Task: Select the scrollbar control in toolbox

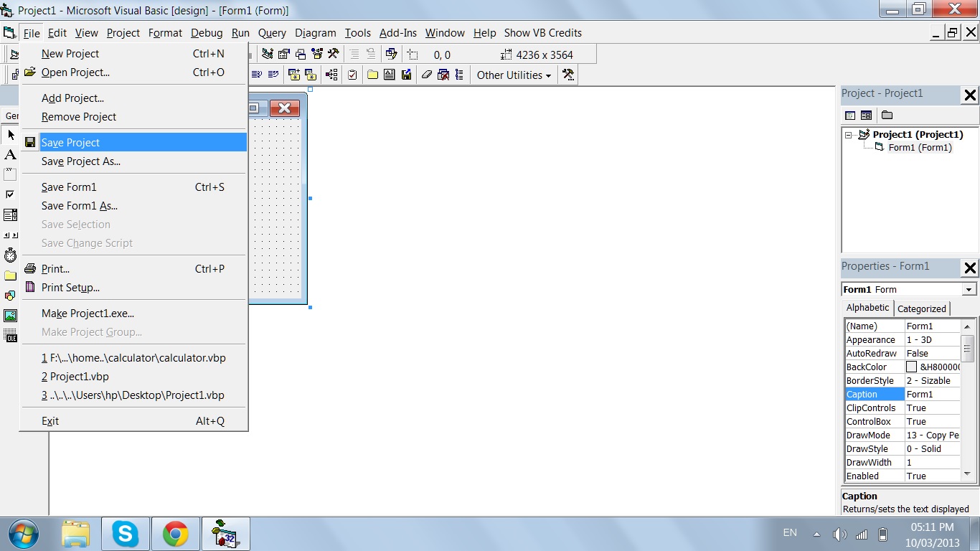Action: (x=10, y=235)
